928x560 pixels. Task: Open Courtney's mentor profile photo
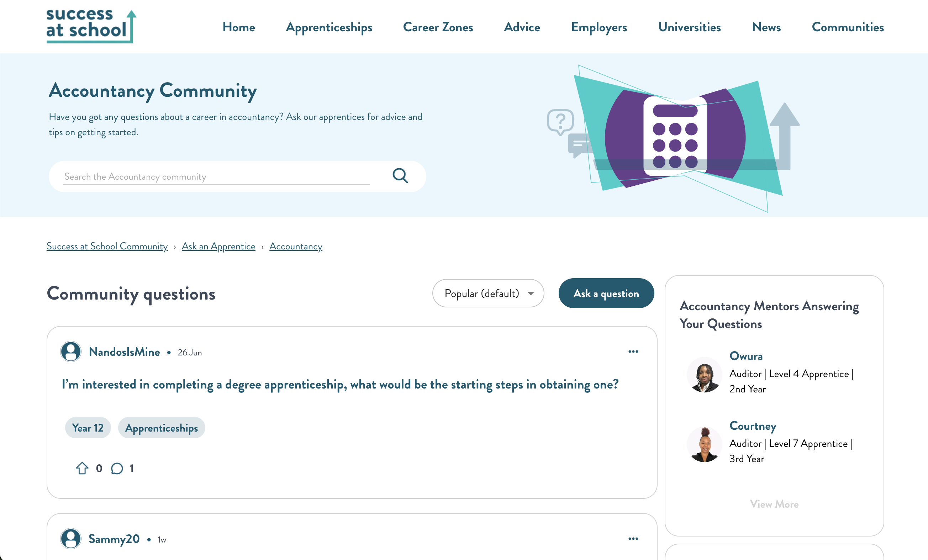(x=704, y=444)
